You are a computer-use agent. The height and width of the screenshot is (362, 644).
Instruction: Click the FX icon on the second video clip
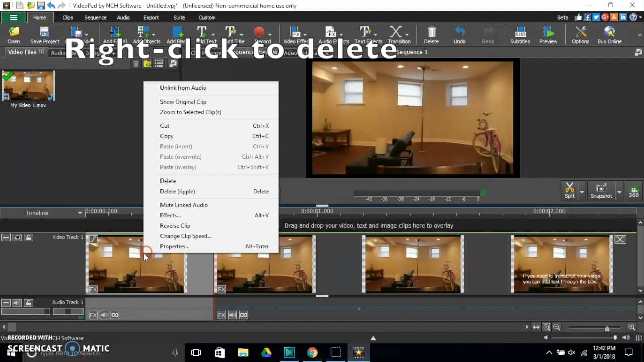[222, 289]
